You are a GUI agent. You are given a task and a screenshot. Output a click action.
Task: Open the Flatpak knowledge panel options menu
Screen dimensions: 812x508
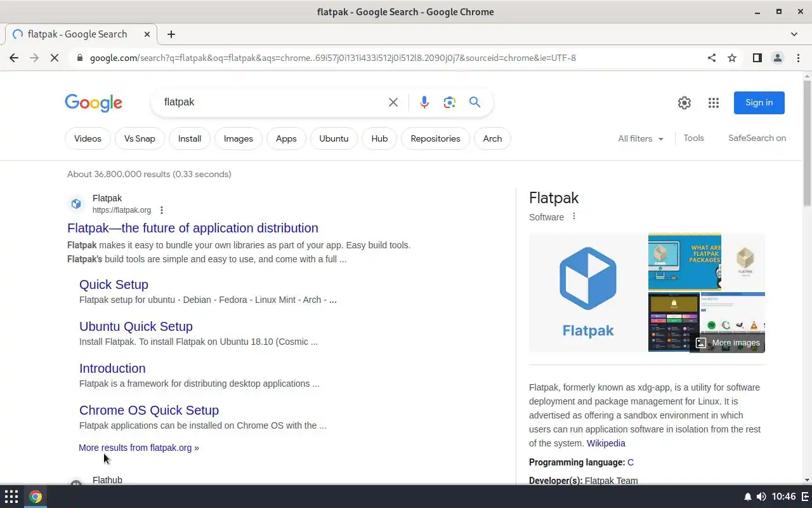(x=574, y=217)
